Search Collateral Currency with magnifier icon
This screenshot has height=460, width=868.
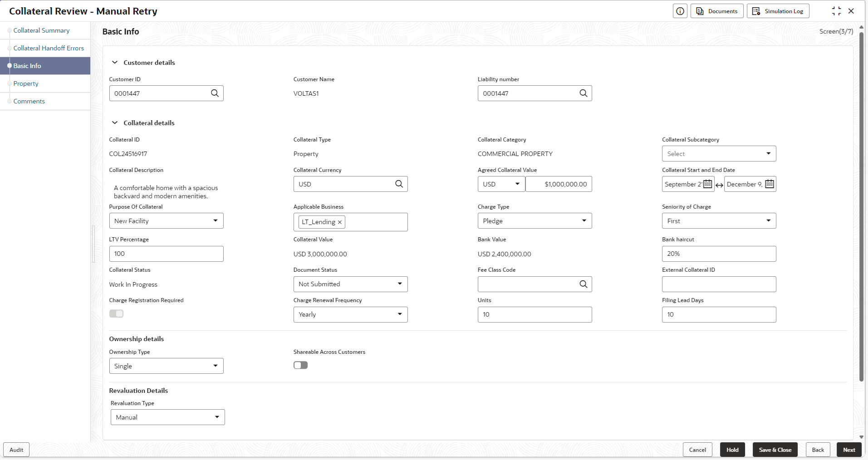pos(399,184)
